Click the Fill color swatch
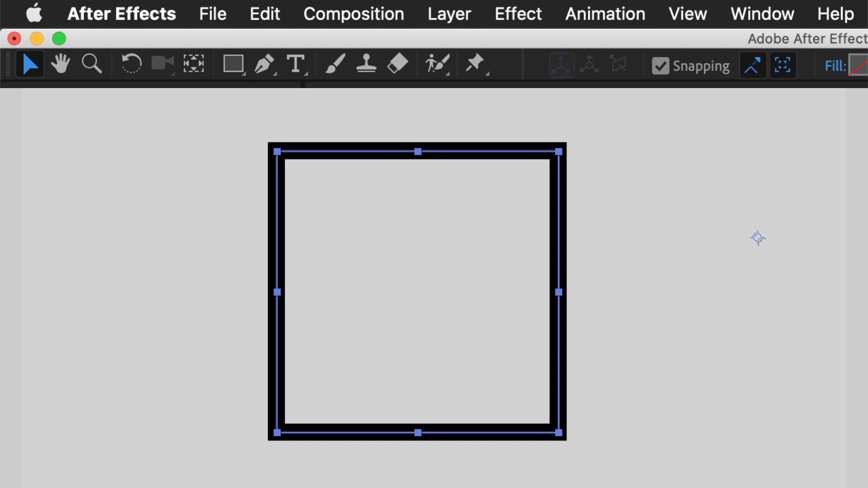 [858, 66]
